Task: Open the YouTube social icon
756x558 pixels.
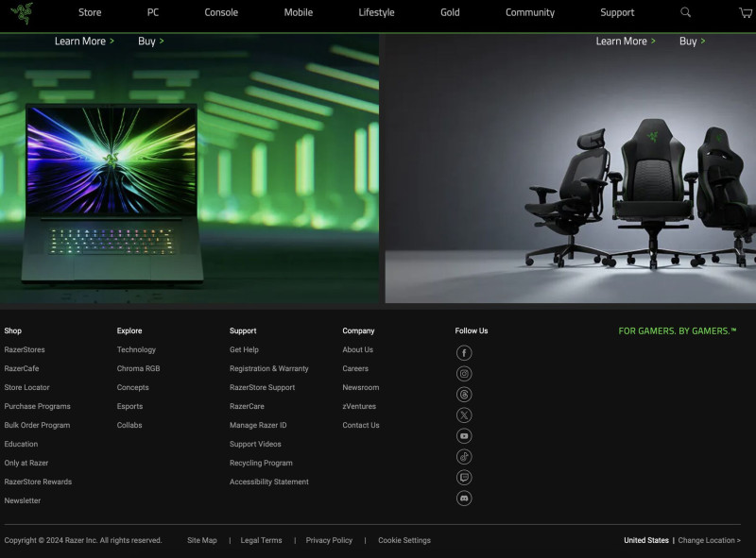Action: point(464,436)
